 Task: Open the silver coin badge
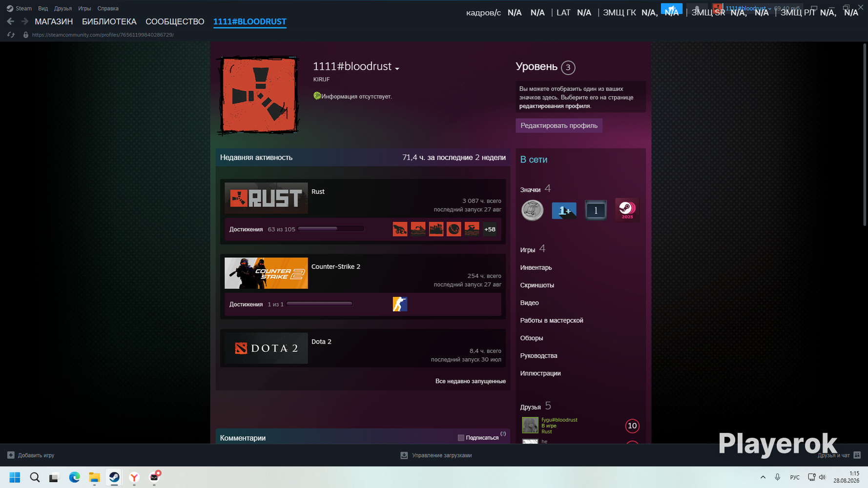532,210
